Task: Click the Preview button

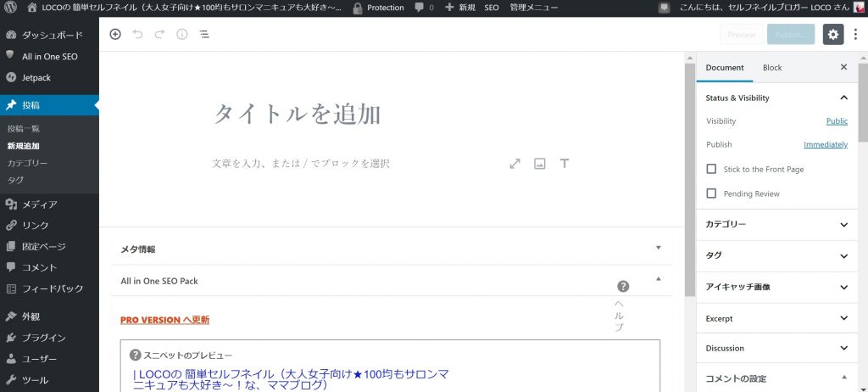Action: coord(741,35)
